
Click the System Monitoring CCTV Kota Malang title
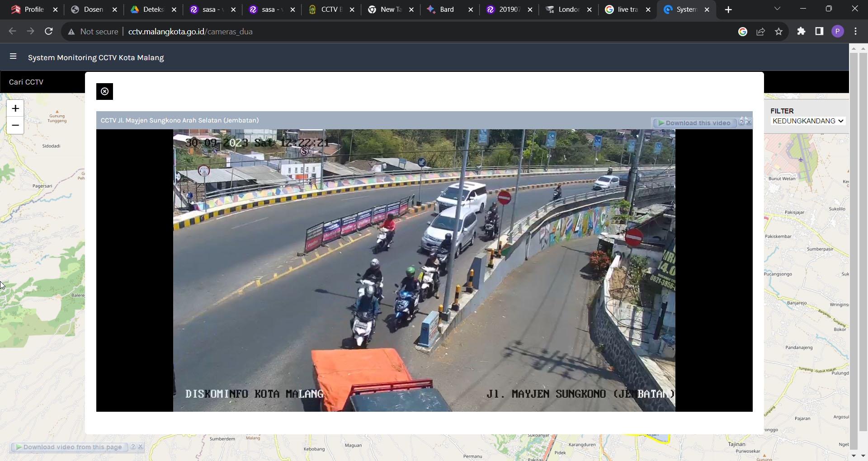[x=96, y=57]
